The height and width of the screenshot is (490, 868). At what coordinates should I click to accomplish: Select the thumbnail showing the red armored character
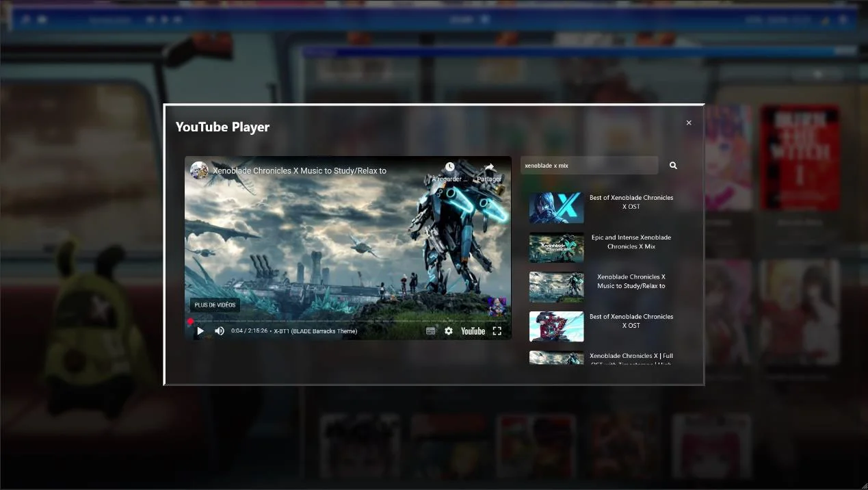point(557,326)
